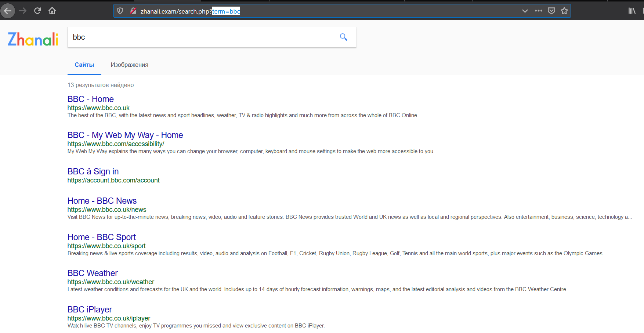Click https://www.bbc.co.uk/weather URL text
Screen dimensions: 644x333
click(x=111, y=282)
